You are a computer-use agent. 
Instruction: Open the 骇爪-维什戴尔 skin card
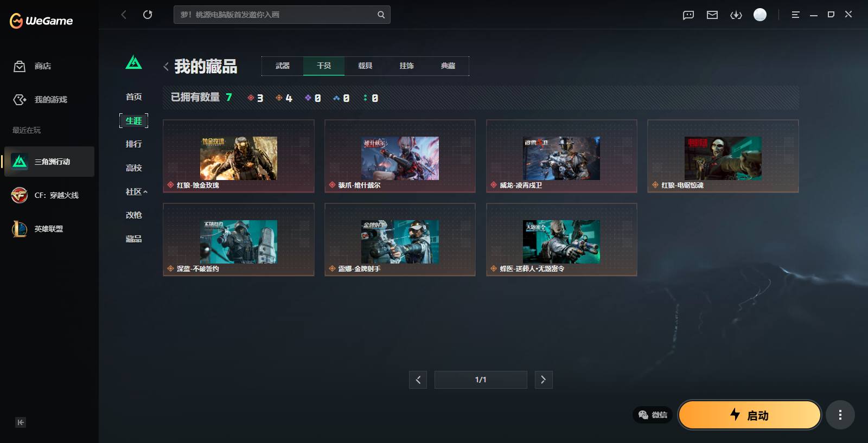[400, 156]
